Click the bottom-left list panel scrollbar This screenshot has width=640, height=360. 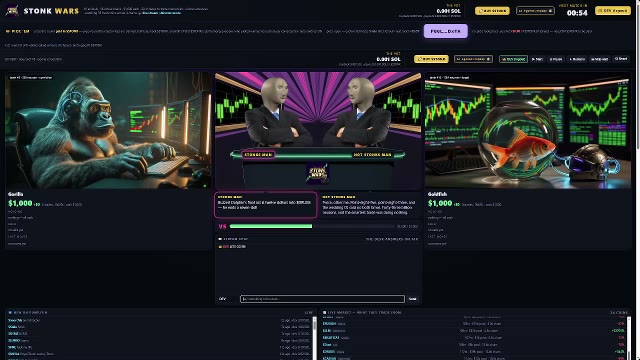(314, 338)
